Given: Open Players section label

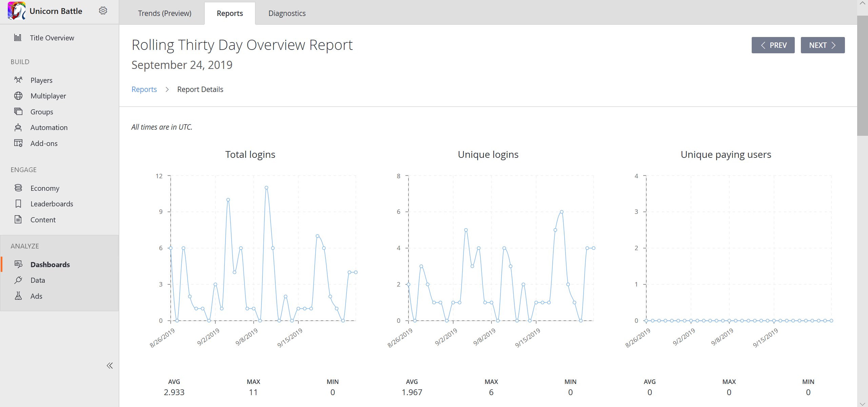Looking at the screenshot, I should [41, 80].
